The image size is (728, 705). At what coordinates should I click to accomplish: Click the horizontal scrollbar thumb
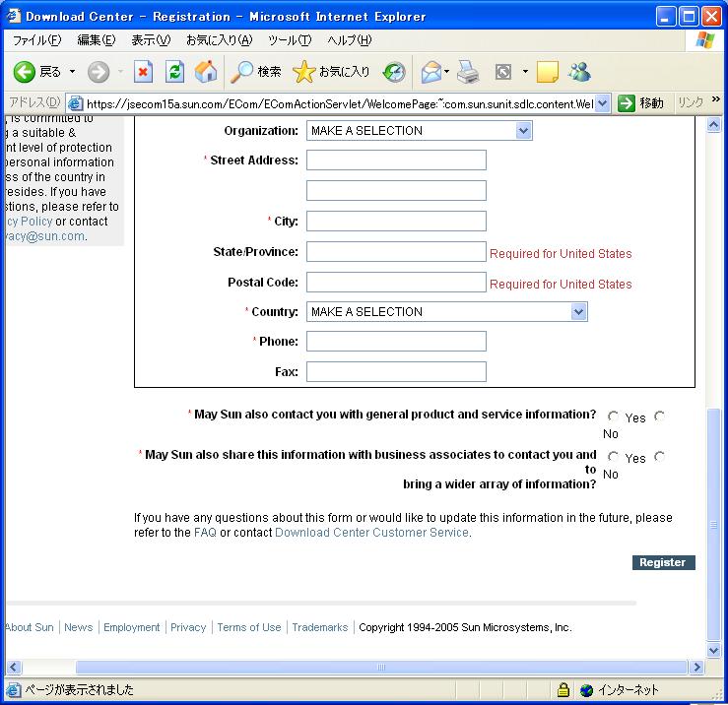coord(380,667)
